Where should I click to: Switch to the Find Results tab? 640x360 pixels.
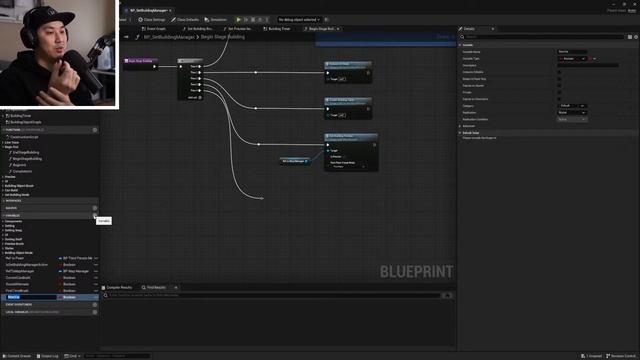tap(154, 288)
